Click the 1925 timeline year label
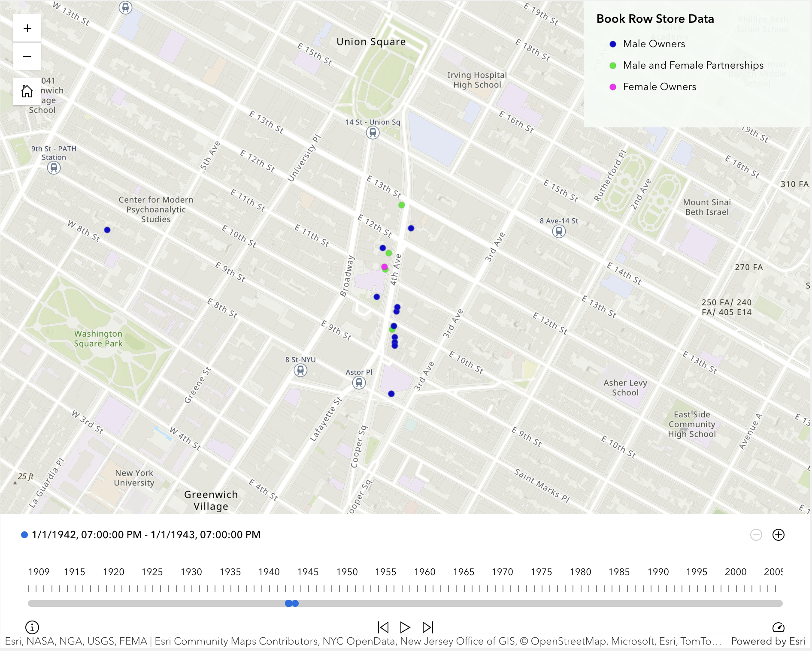Screen dimensions: 812x651 point(152,572)
